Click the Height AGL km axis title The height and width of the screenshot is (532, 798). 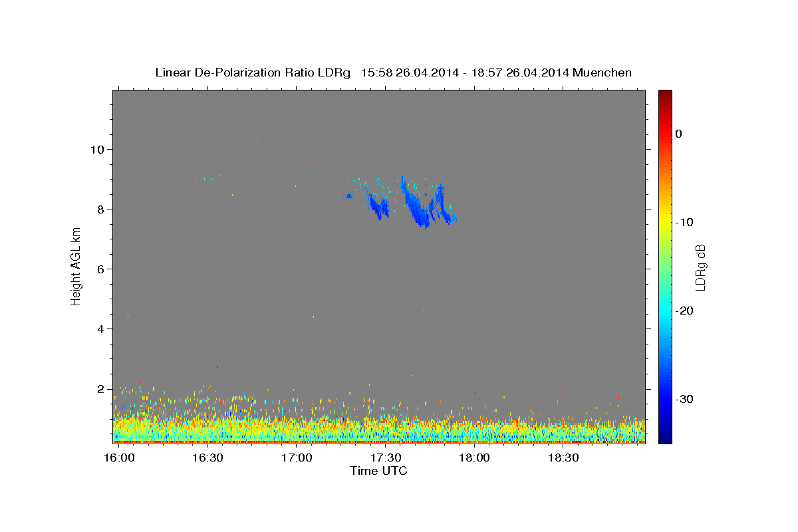tap(76, 266)
